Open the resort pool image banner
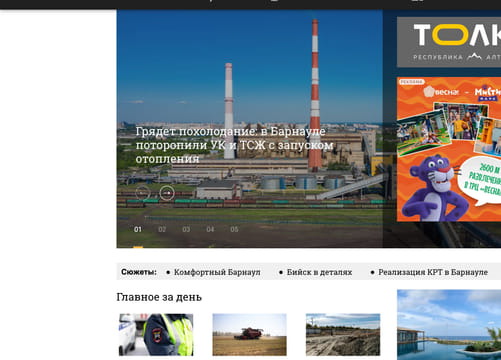Viewport: 501px width, 360px height. click(449, 325)
